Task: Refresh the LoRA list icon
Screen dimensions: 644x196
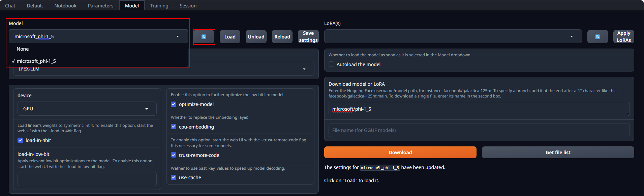Action: [597, 37]
